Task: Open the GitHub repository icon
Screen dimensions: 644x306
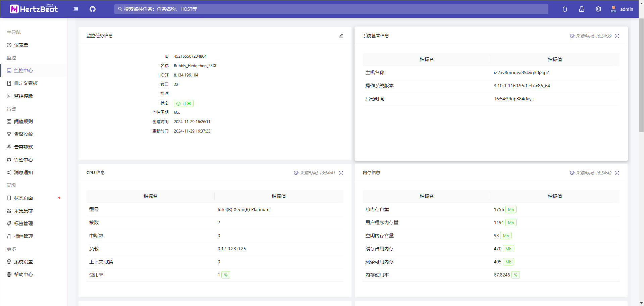Action: 92,9
